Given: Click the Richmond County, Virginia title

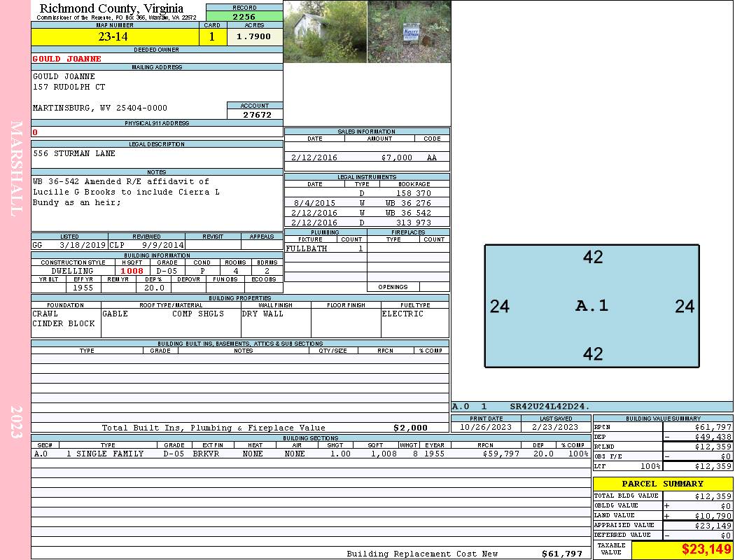Looking at the screenshot, I should (x=111, y=8).
